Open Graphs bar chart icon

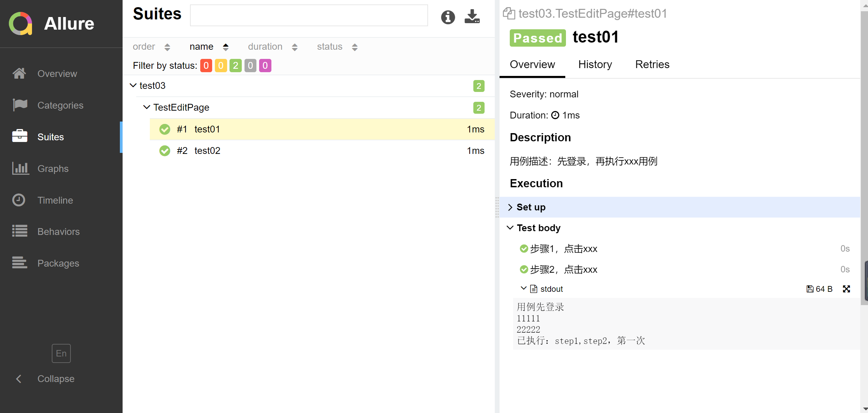point(20,168)
